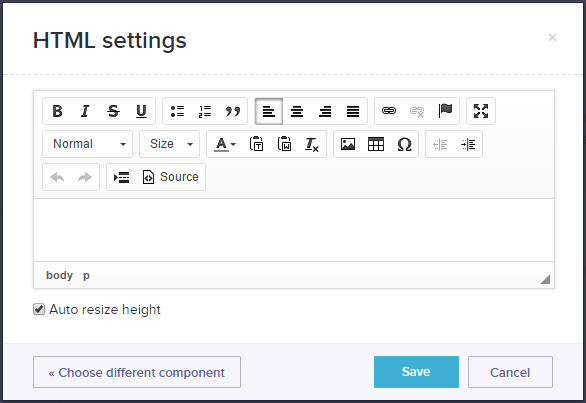
Task: Toggle center alignment
Action: [297, 111]
